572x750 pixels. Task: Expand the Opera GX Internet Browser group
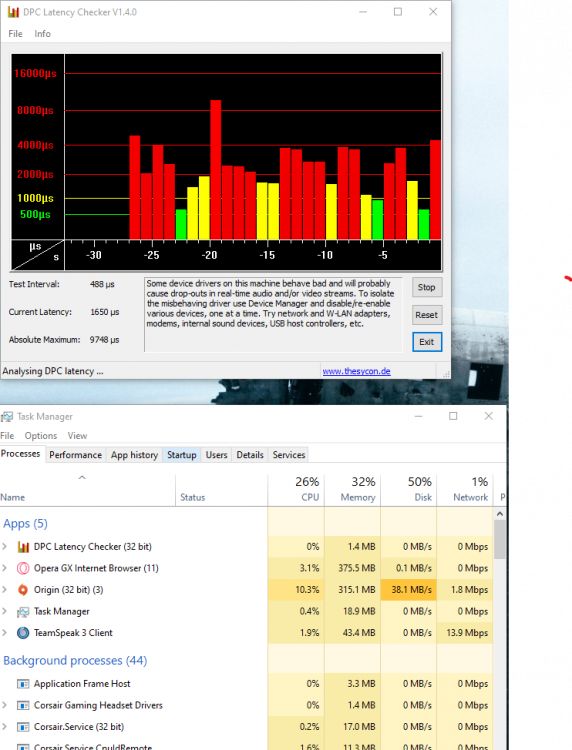[x=5, y=568]
